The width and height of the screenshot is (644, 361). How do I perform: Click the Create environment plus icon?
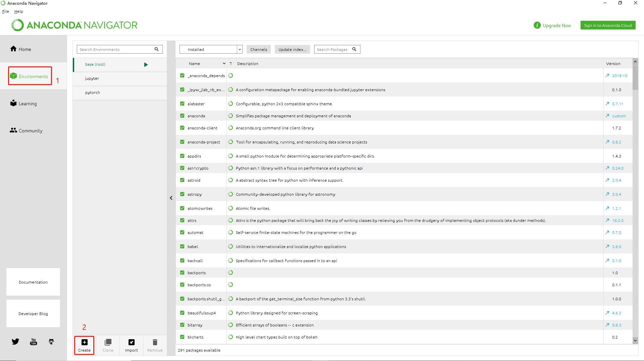point(84,343)
